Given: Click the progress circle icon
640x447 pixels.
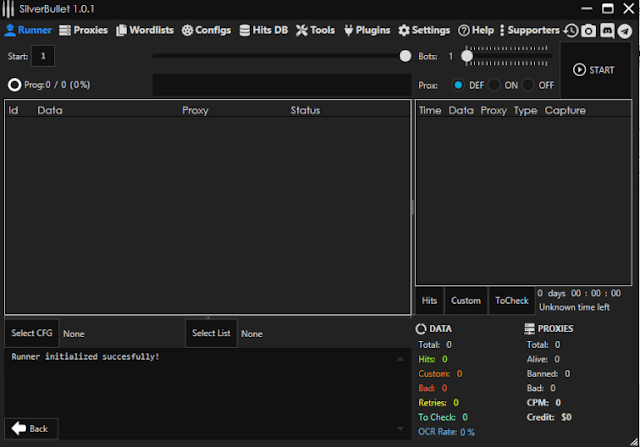Looking at the screenshot, I should tap(14, 85).
